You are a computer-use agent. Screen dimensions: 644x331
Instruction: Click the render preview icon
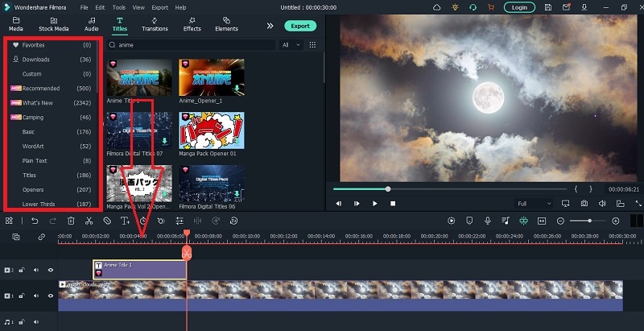pyautogui.click(x=452, y=221)
